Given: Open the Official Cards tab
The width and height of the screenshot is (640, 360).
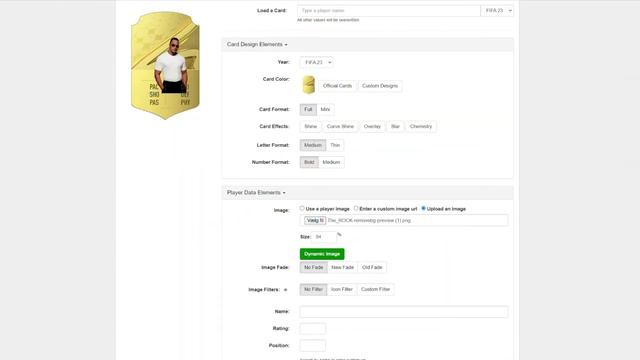Looking at the screenshot, I should pyautogui.click(x=337, y=86).
